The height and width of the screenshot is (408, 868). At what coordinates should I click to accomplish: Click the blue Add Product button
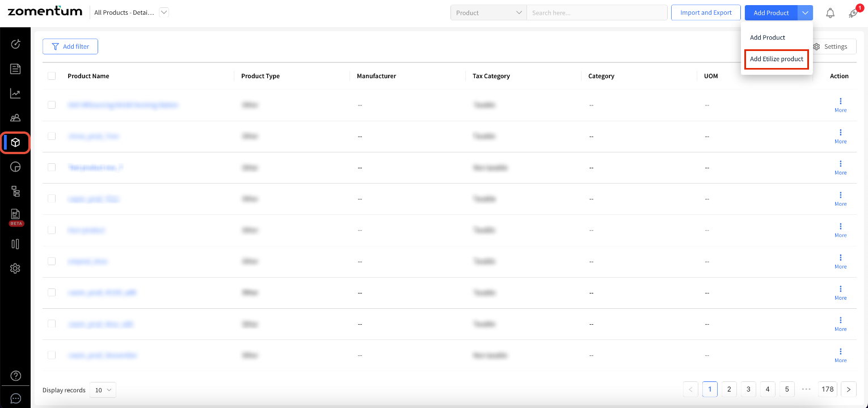(771, 12)
